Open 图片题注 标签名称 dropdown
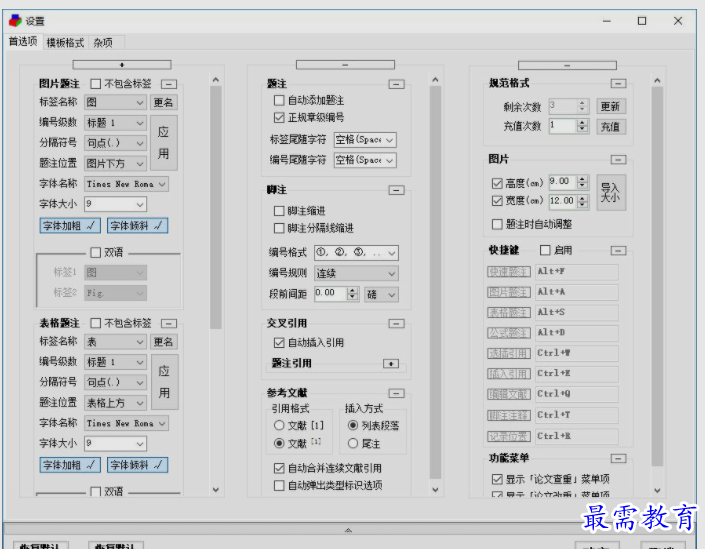The height and width of the screenshot is (549, 705). (x=116, y=103)
